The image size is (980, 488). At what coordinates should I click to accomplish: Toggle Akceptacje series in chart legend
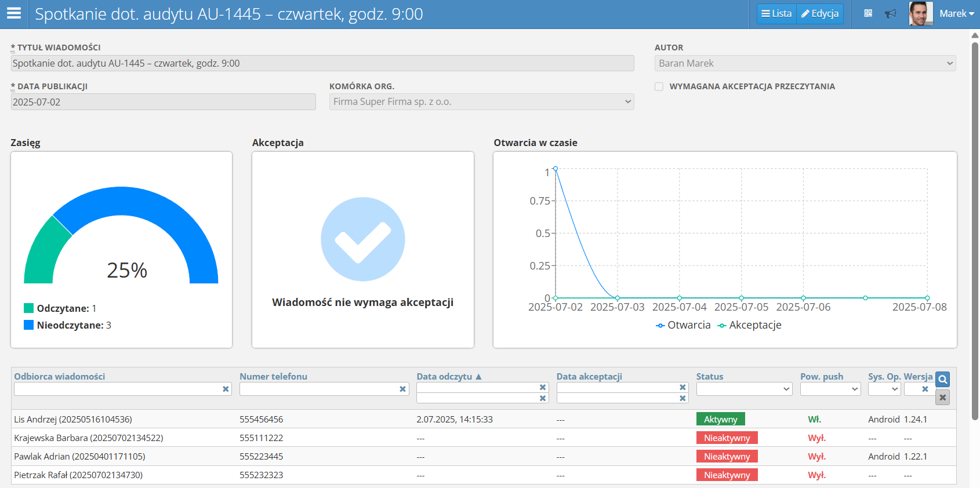(749, 325)
